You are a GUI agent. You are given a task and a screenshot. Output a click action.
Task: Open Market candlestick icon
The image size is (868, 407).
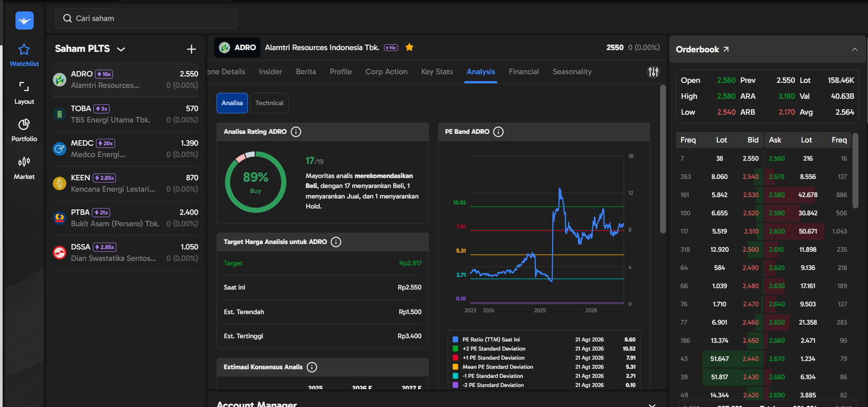24,162
